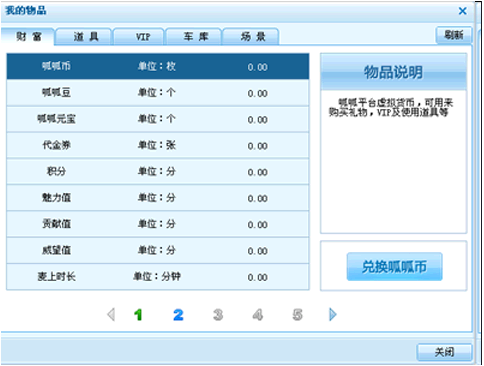
Task: Select the 积分 row
Action: pyautogui.click(x=158, y=172)
